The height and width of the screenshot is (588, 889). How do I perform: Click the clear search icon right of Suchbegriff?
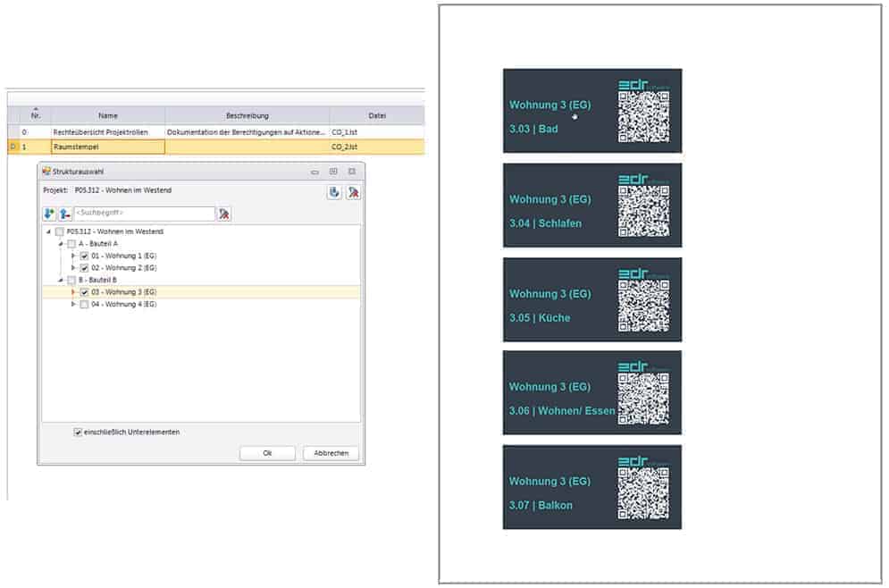224,214
